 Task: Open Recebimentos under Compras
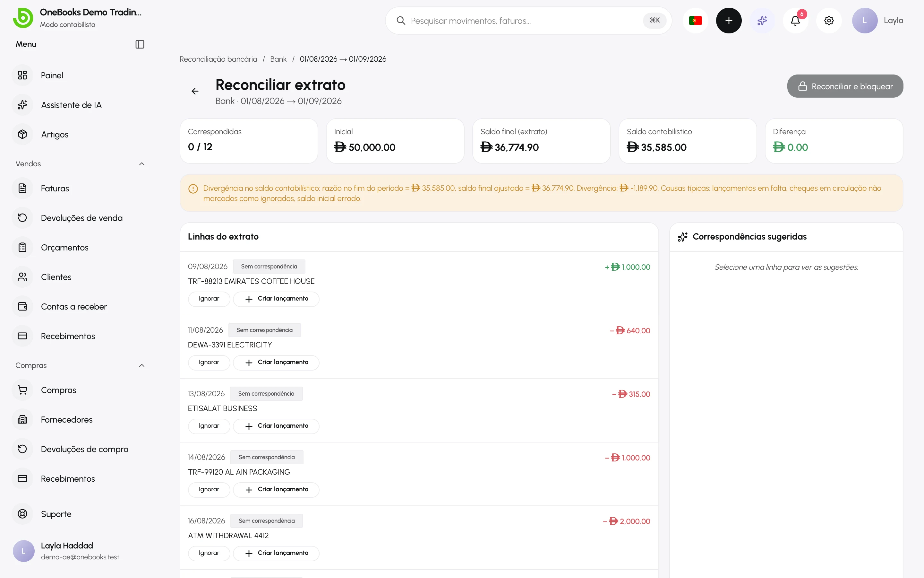(68, 478)
